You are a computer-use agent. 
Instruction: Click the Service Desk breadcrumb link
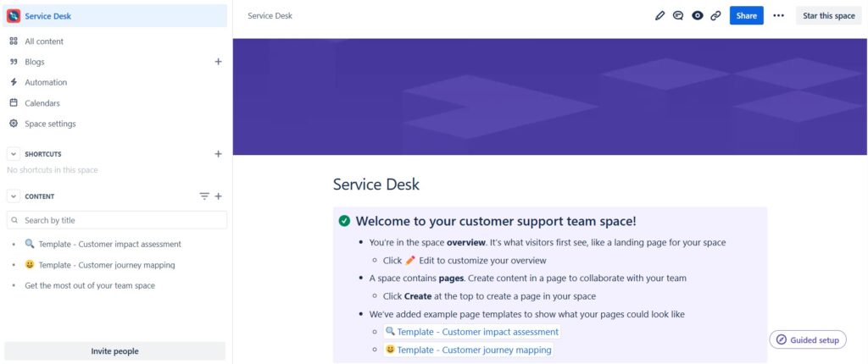[270, 15]
